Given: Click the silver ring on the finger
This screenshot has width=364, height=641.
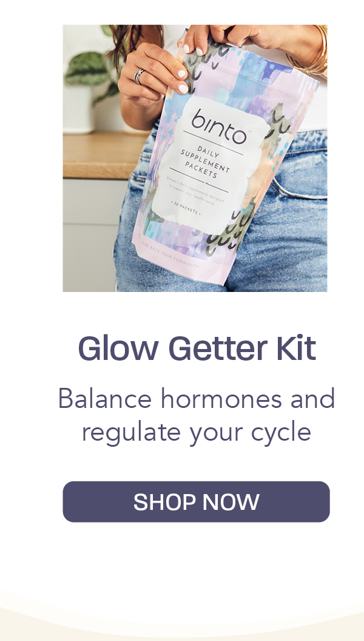Looking at the screenshot, I should pyautogui.click(x=139, y=76).
